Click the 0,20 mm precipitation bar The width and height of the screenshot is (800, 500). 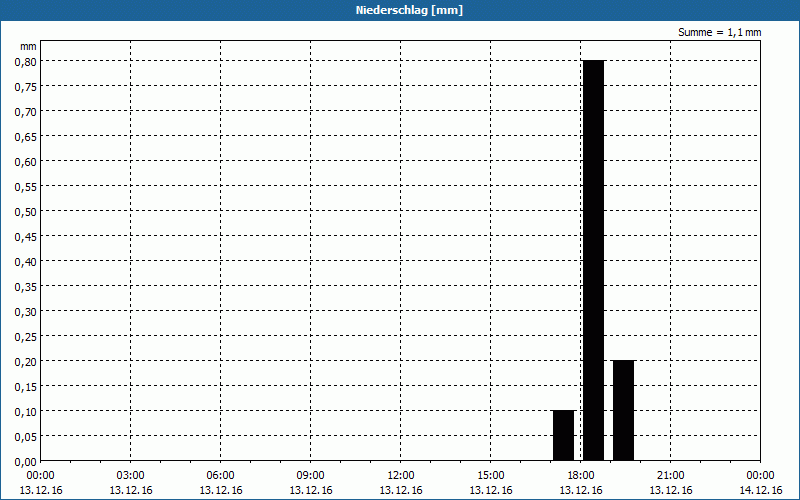point(623,410)
